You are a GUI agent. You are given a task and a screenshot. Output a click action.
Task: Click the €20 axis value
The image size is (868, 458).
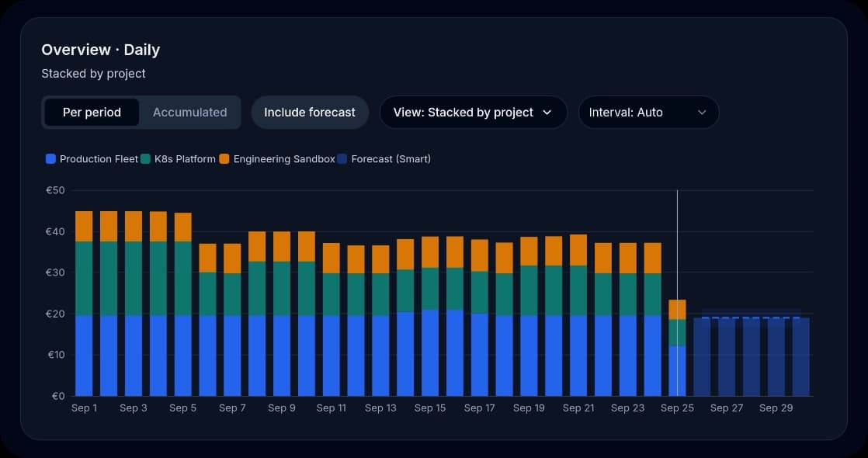[x=55, y=314]
